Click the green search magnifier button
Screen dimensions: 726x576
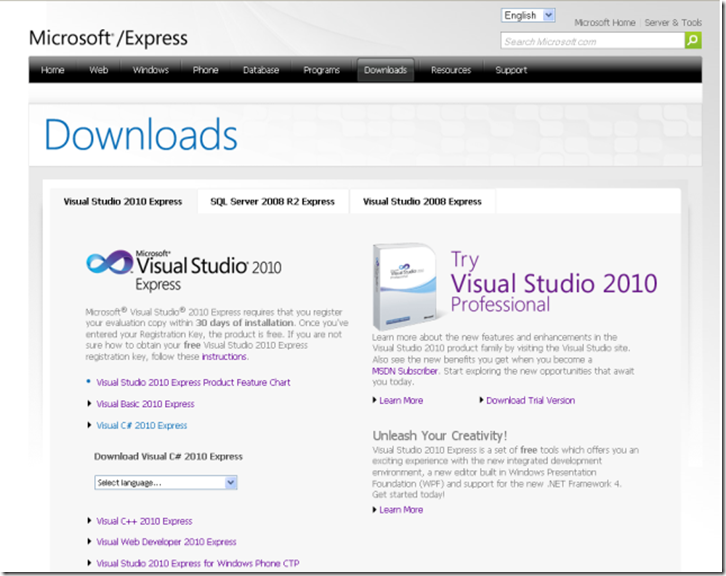(x=693, y=41)
